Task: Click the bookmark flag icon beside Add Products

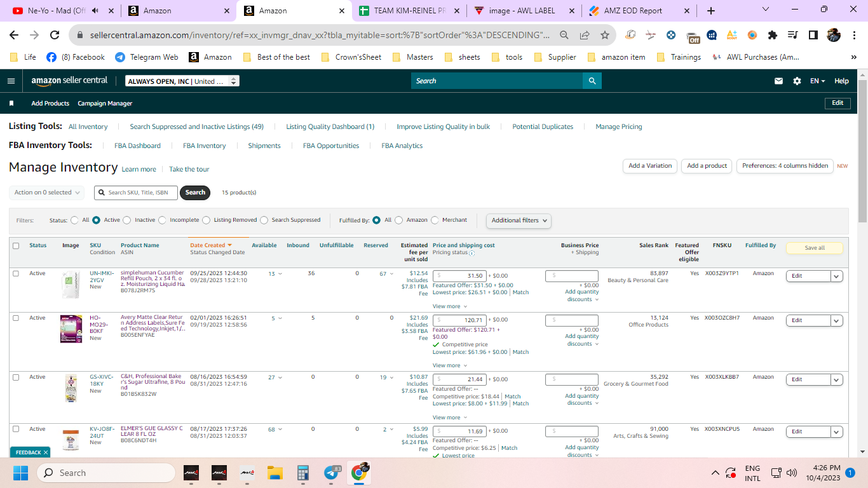Action: [x=11, y=103]
